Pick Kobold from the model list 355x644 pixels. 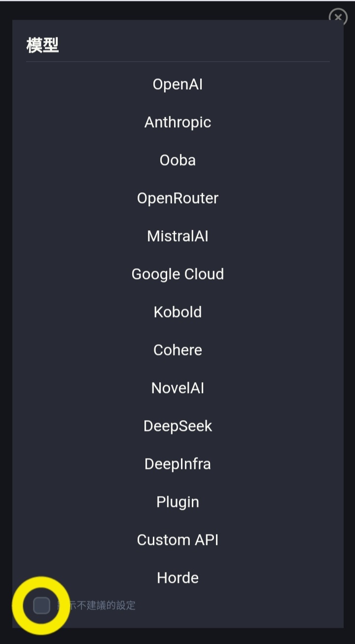[177, 312]
